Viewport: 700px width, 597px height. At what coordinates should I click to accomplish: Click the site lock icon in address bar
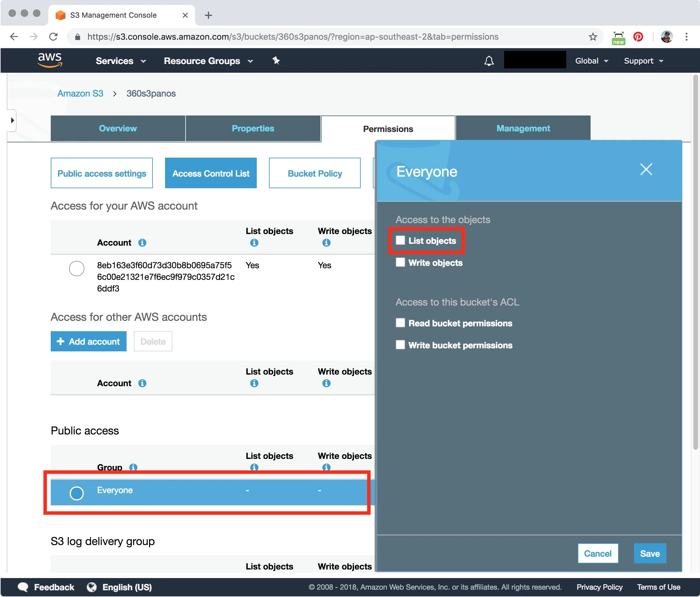click(77, 37)
